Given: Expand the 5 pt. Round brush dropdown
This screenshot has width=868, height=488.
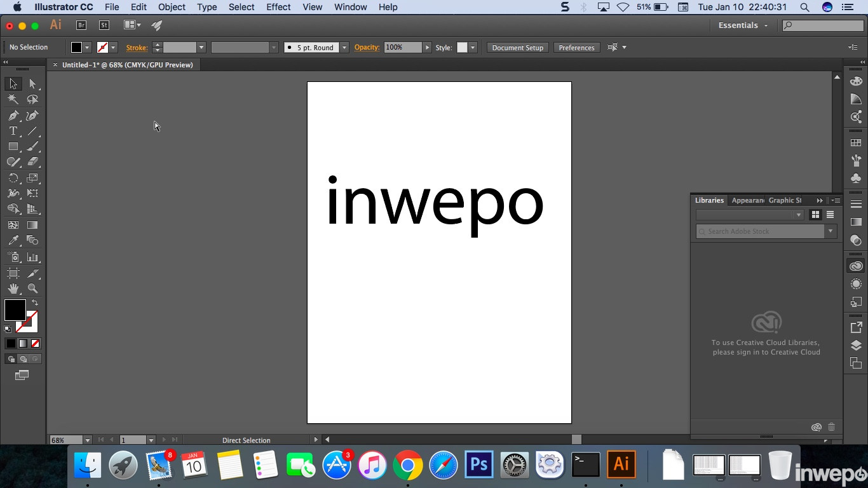Looking at the screenshot, I should point(344,48).
